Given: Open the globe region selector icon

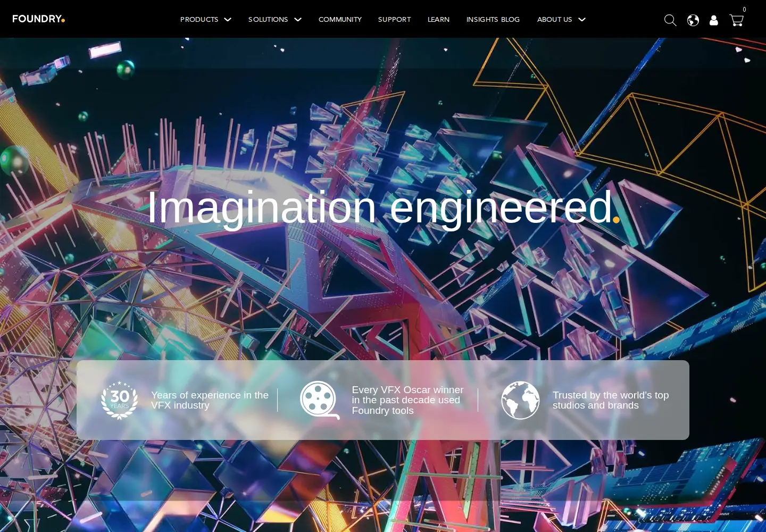Looking at the screenshot, I should [x=693, y=20].
